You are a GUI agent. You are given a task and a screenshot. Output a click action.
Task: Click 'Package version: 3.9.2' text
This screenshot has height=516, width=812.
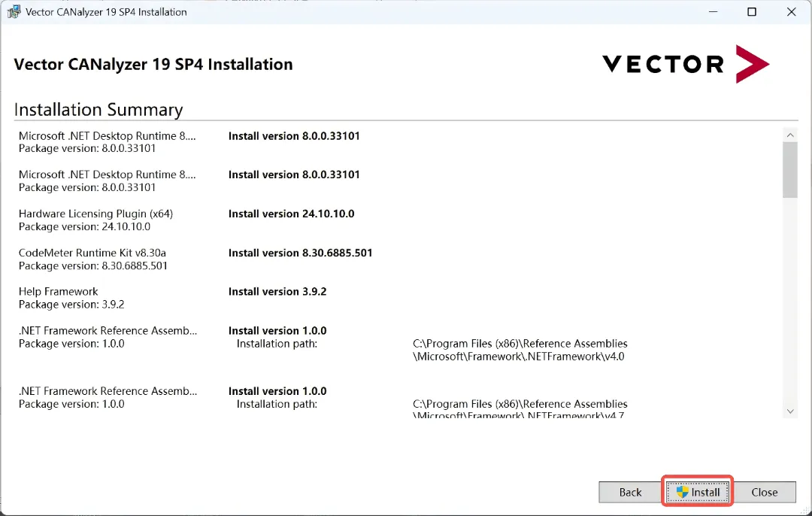point(71,304)
